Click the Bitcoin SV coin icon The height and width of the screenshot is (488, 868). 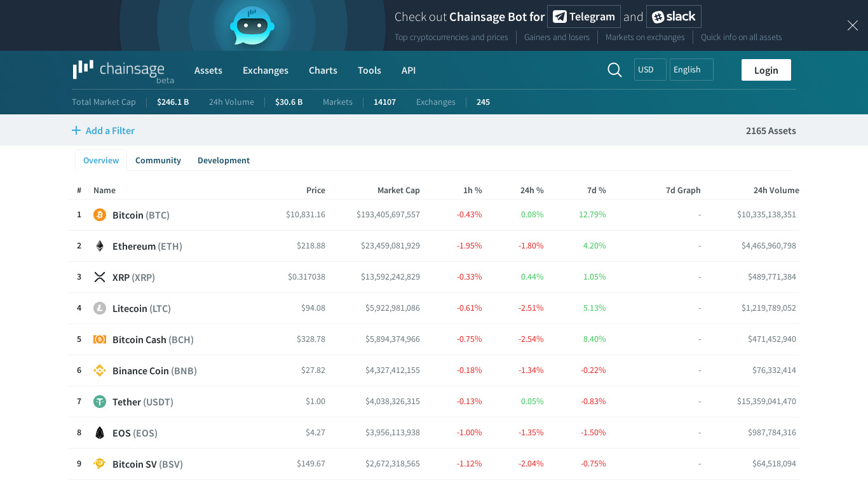[100, 464]
